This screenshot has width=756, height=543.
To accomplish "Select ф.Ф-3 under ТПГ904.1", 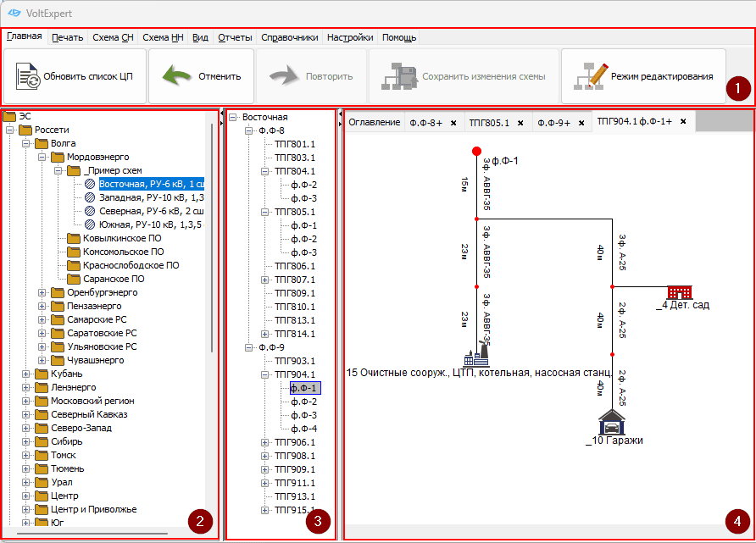I will [303, 415].
